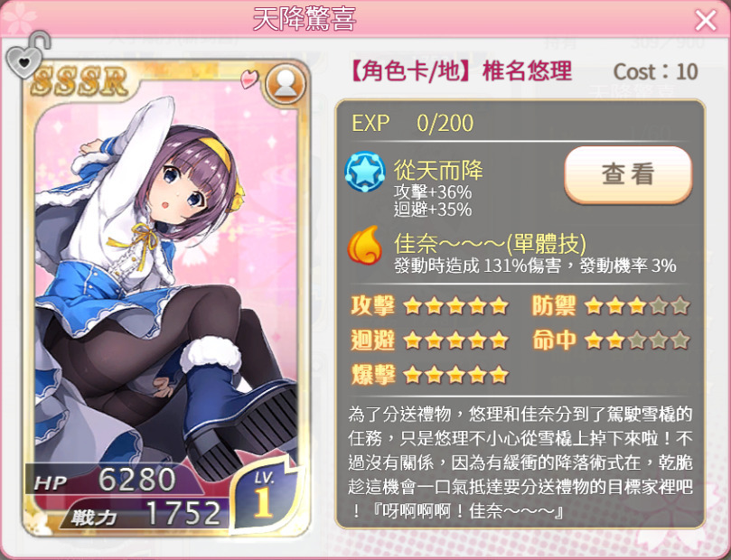The height and width of the screenshot is (560, 731).
Task: Toggle the heart lock icon on card
Action: [x=26, y=55]
